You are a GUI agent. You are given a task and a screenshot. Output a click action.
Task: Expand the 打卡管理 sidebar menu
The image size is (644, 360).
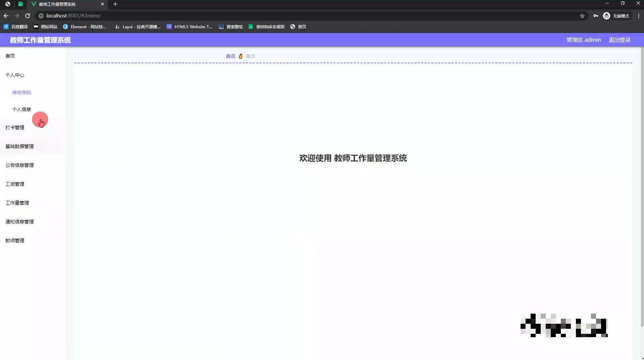[33, 127]
